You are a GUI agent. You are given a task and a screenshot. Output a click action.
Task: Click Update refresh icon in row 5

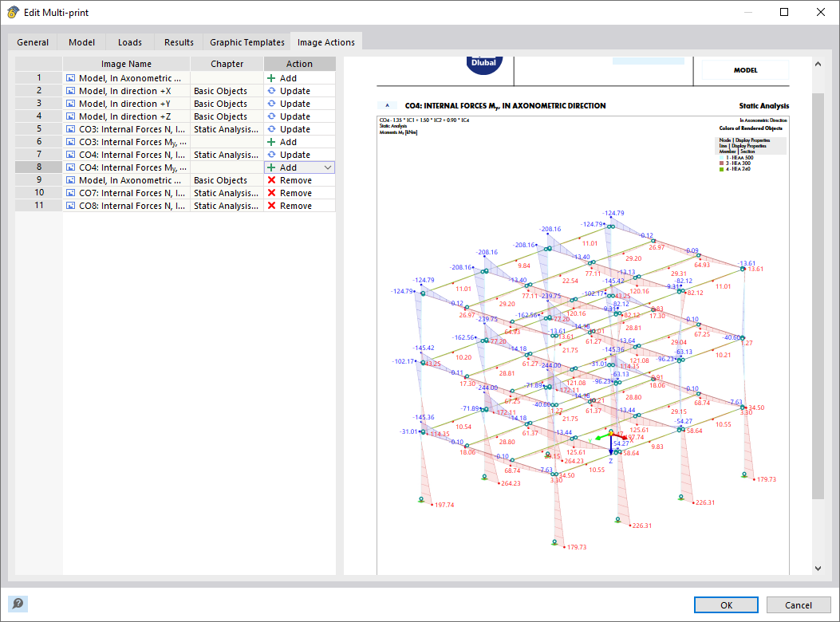pyautogui.click(x=271, y=129)
